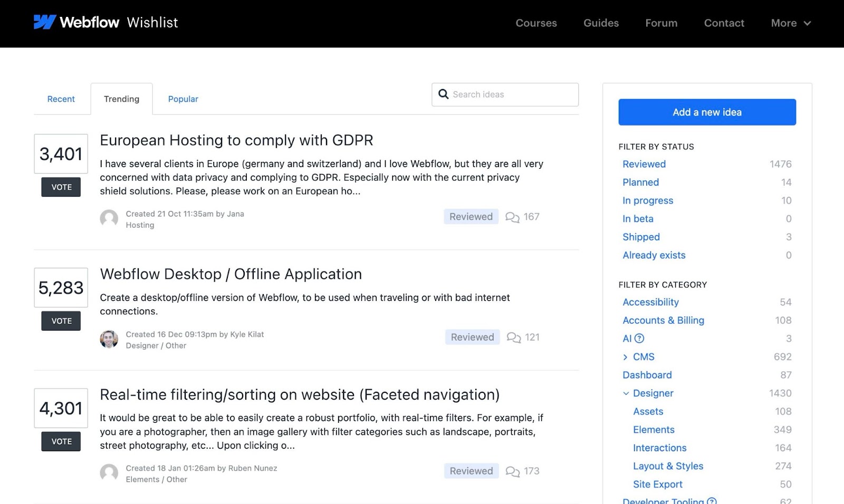Click the 1476 count next to Reviewed

(781, 164)
